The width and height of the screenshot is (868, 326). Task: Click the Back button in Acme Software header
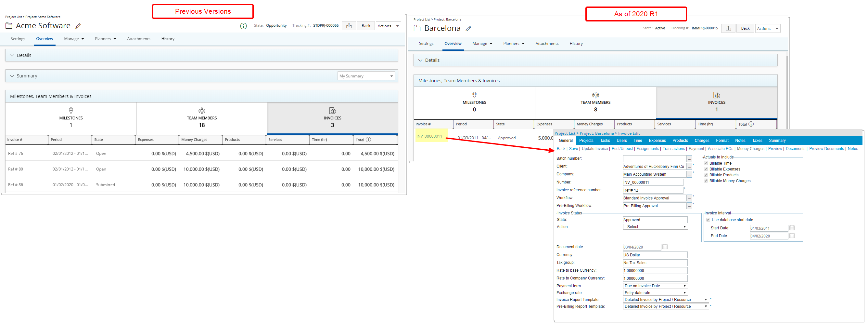(366, 26)
